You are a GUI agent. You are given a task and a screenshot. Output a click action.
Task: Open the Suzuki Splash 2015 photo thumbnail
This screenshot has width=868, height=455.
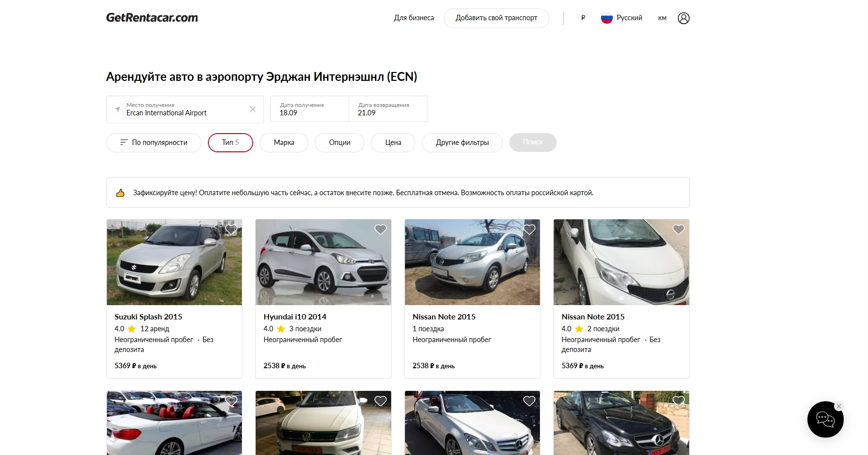pyautogui.click(x=174, y=262)
